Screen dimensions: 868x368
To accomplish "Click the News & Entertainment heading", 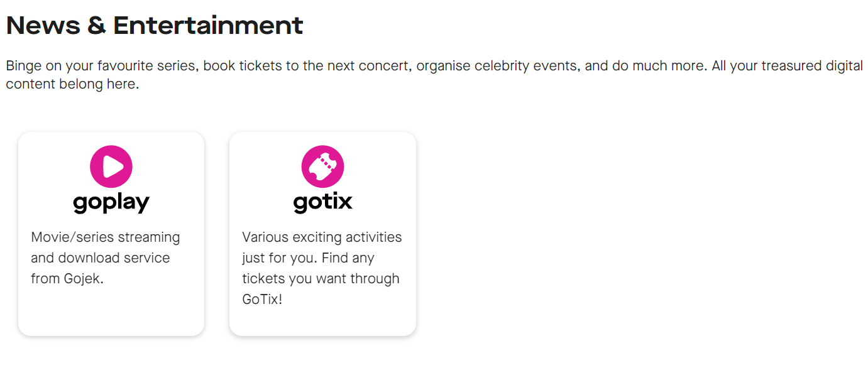I will 155,26.
